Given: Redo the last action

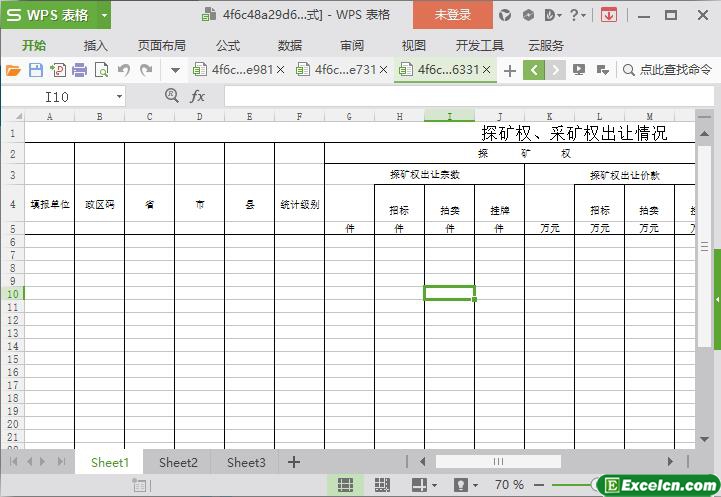Looking at the screenshot, I should point(146,70).
